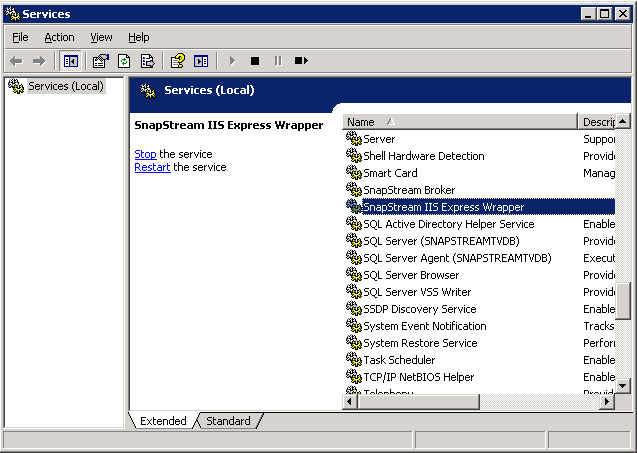Screen dimensions: 637x453
Task: Open the Help menu
Action: tap(139, 37)
